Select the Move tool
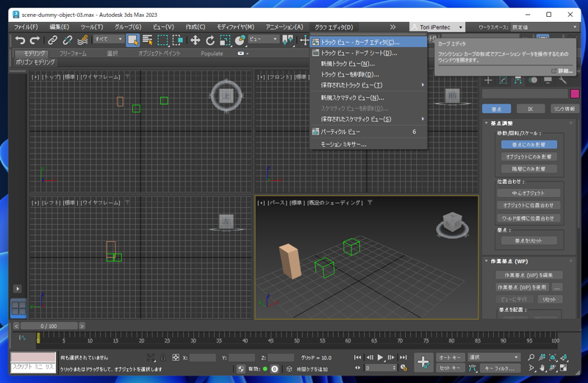Image resolution: width=588 pixels, height=383 pixels. pyautogui.click(x=195, y=40)
